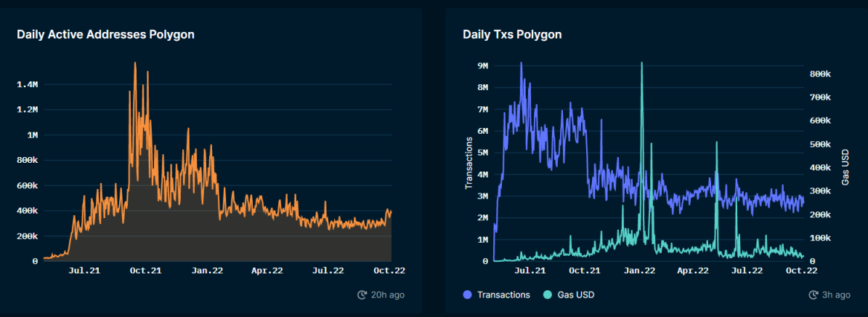Viewport: 868px width, 317px height.
Task: Toggle the Transactions series in the legend
Action: pyautogui.click(x=496, y=295)
